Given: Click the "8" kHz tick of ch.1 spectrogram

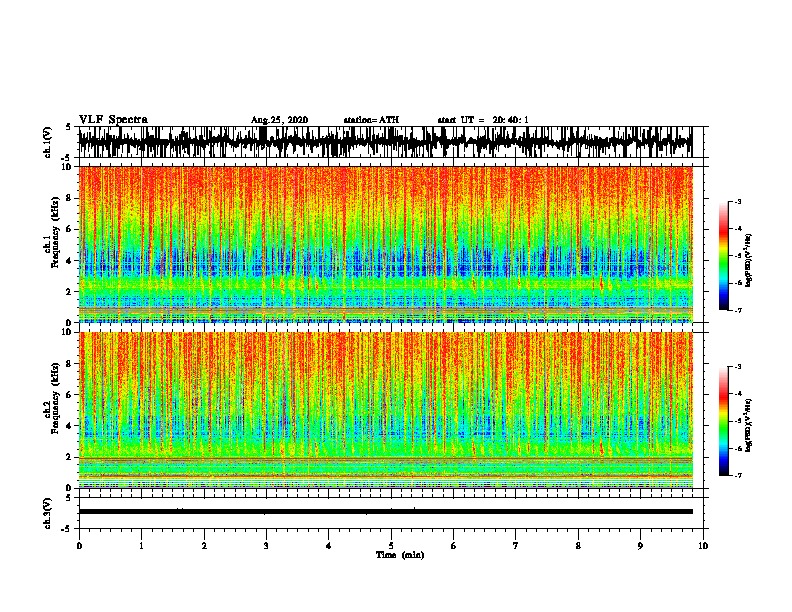Looking at the screenshot, I should [70, 198].
